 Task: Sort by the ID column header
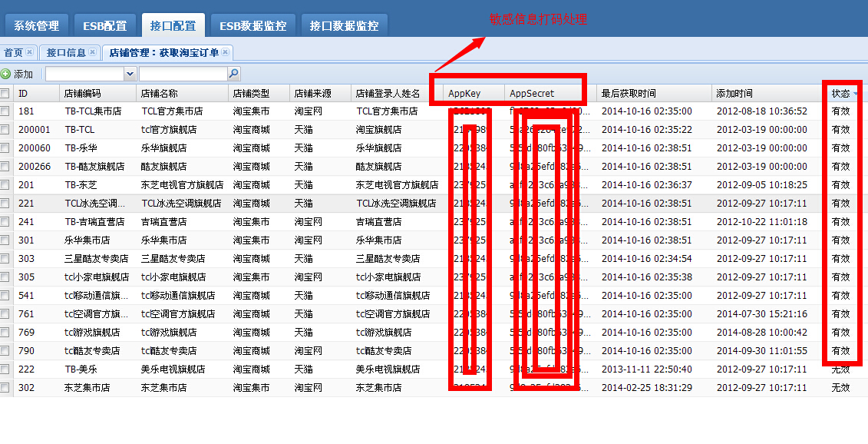pos(36,93)
